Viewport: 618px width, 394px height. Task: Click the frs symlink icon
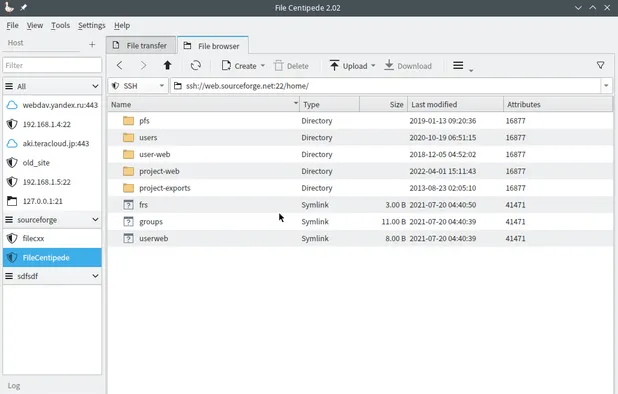[x=128, y=205]
